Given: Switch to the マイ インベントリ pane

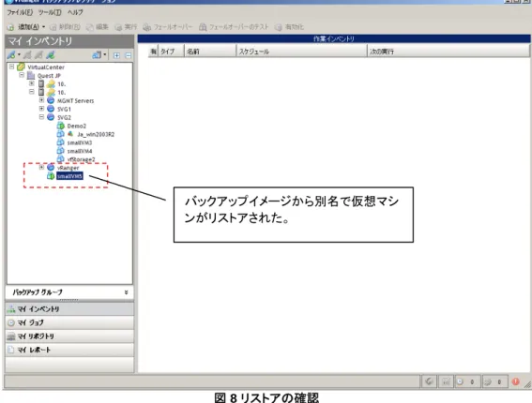Looking at the screenshot, I should pos(69,308).
